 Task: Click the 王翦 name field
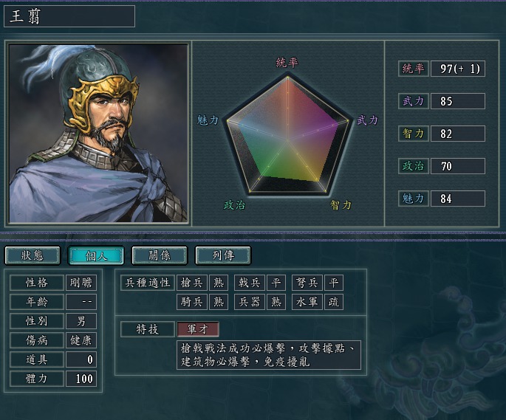click(69, 16)
